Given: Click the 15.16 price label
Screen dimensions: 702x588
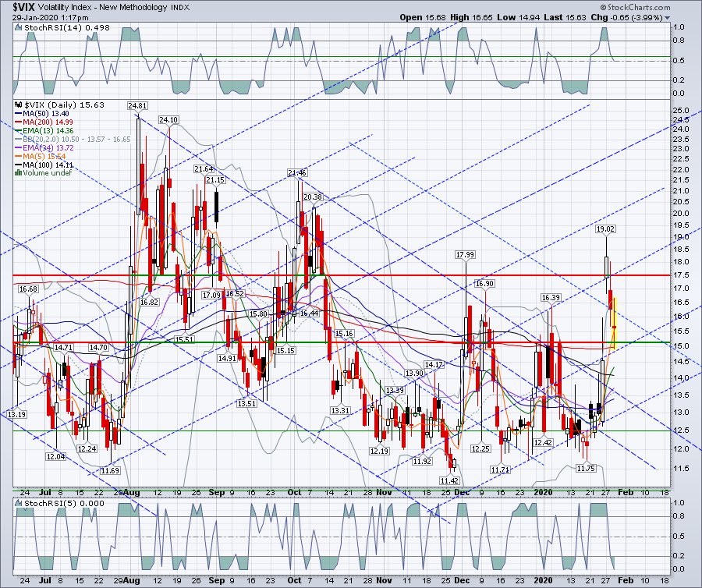Looking at the screenshot, I should pyautogui.click(x=344, y=333).
